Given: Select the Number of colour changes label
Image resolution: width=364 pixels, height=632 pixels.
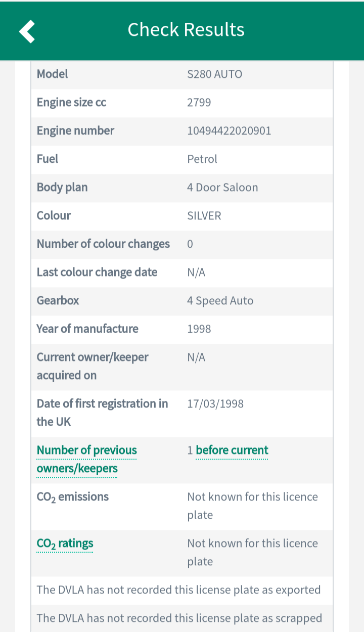Looking at the screenshot, I should (103, 244).
